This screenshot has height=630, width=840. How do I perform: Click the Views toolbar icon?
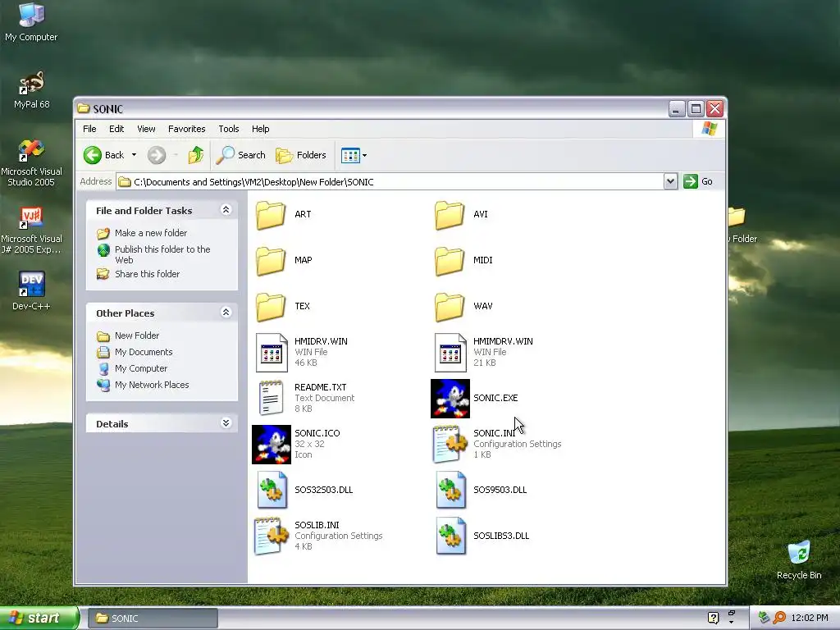[x=350, y=155]
